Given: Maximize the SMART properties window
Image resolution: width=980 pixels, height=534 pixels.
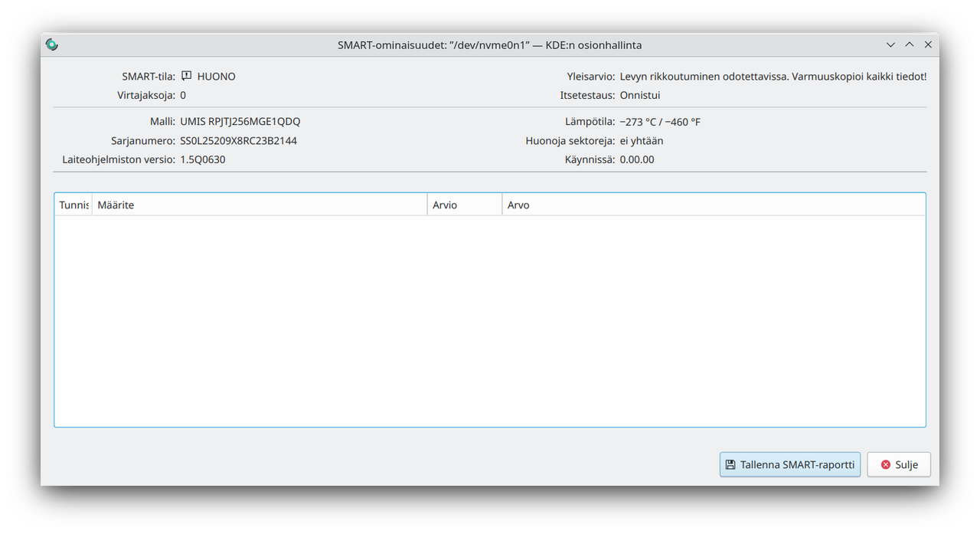Looking at the screenshot, I should tap(910, 44).
